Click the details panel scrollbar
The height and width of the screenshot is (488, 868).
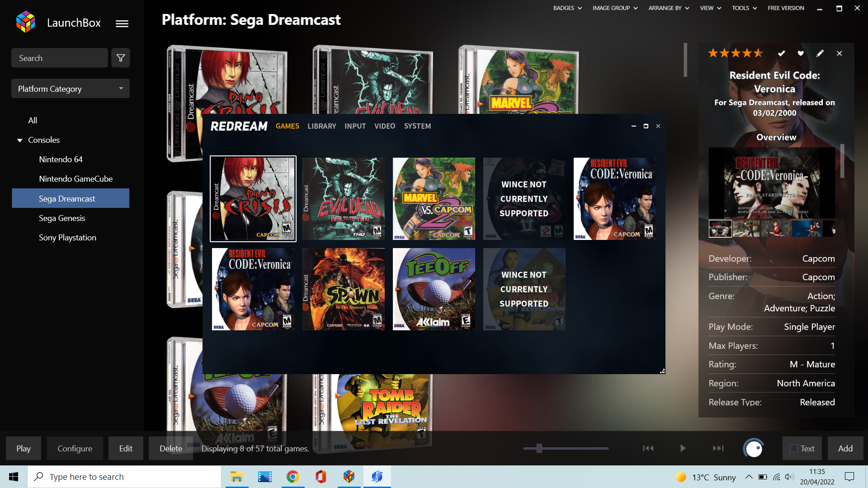click(x=842, y=161)
